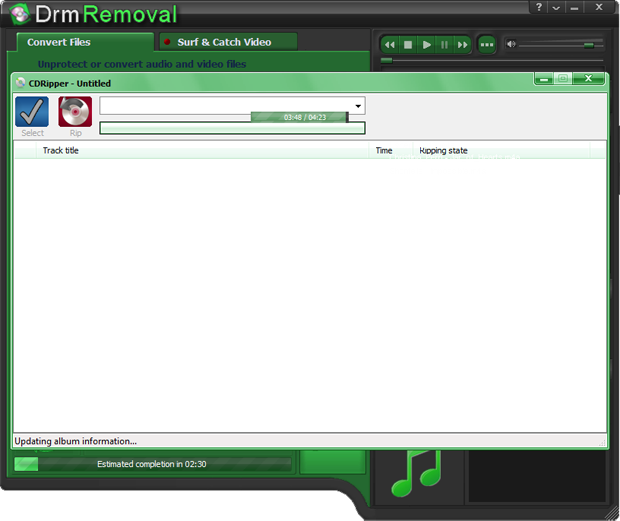The width and height of the screenshot is (620, 521).
Task: Adjust the volume slider handle
Action: click(589, 45)
